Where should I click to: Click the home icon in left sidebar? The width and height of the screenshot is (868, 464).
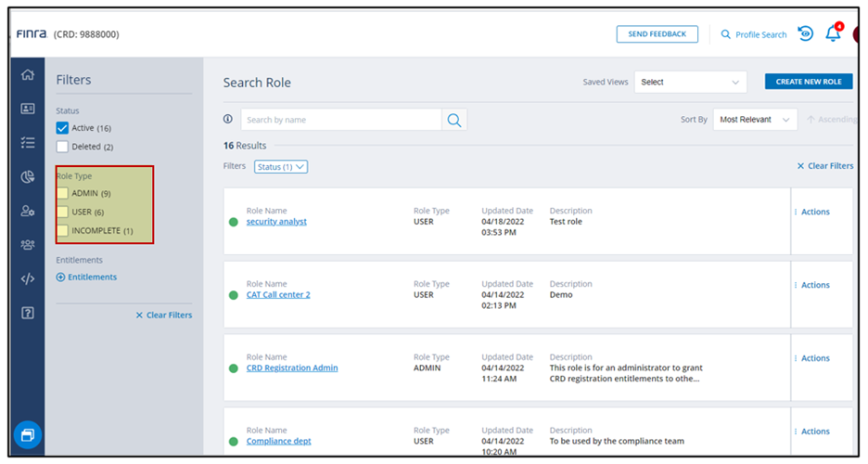point(28,75)
